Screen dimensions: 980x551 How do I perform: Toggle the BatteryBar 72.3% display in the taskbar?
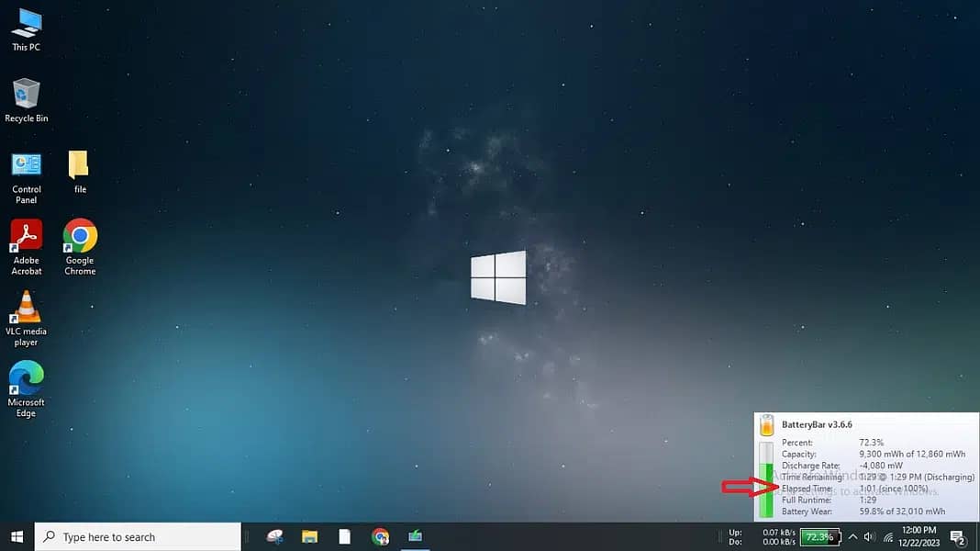click(820, 536)
